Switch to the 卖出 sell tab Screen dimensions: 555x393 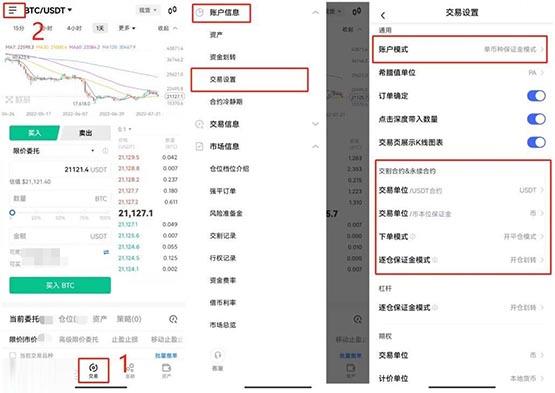click(85, 133)
